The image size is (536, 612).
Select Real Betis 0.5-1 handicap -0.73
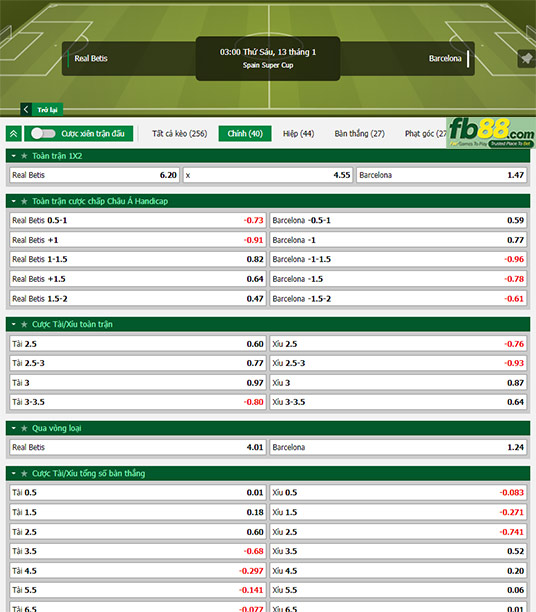138,220
